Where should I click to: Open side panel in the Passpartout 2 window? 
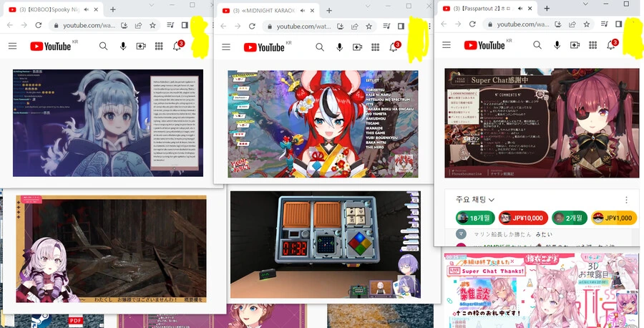[618, 24]
